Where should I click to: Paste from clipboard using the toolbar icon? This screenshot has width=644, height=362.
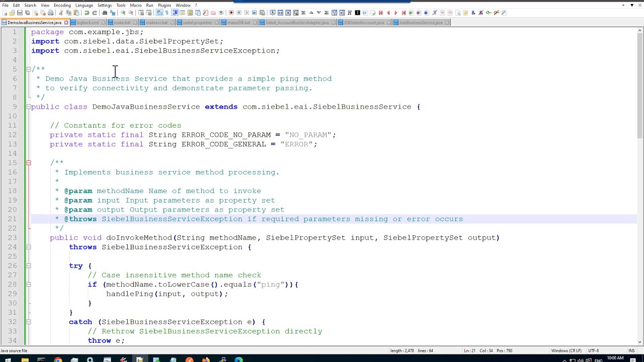76,13
